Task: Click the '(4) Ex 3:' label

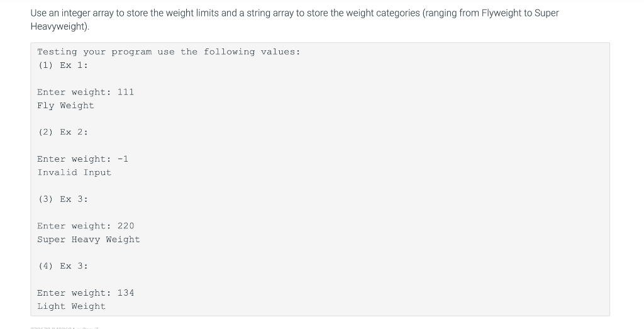Action: tap(63, 266)
